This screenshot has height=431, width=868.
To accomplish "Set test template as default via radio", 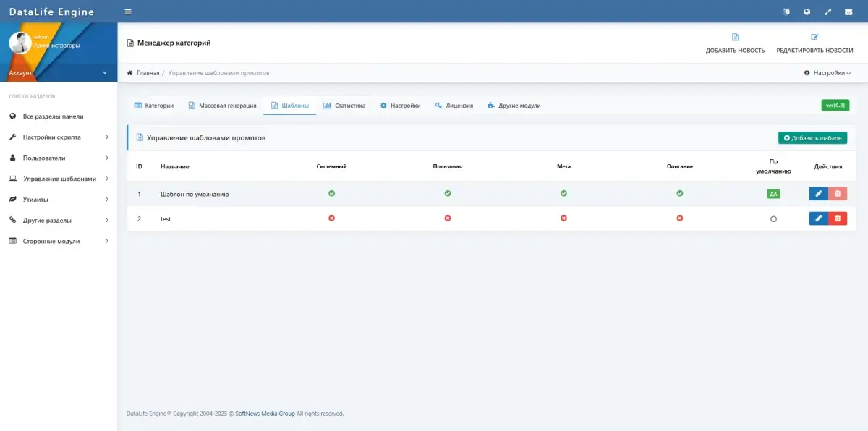I will (773, 218).
